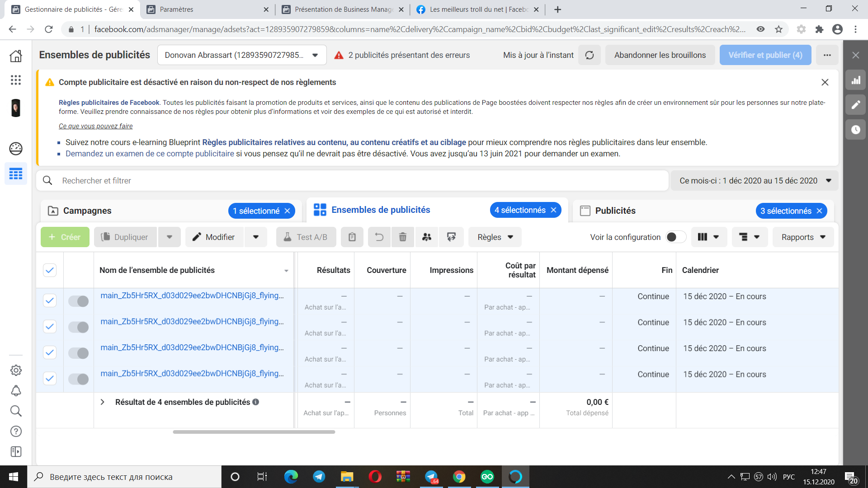Screen dimensions: 868x488
Task: Open the account overview gauge icon
Action: pyautogui.click(x=16, y=148)
